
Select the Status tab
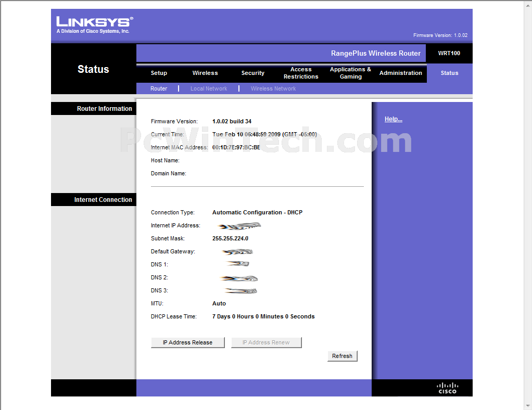(449, 73)
